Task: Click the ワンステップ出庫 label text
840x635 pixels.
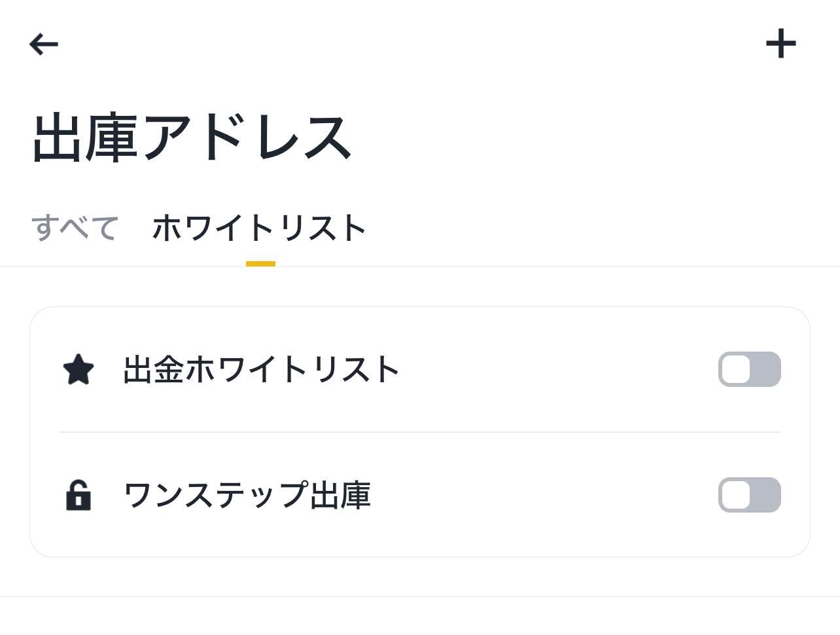Action: click(247, 495)
